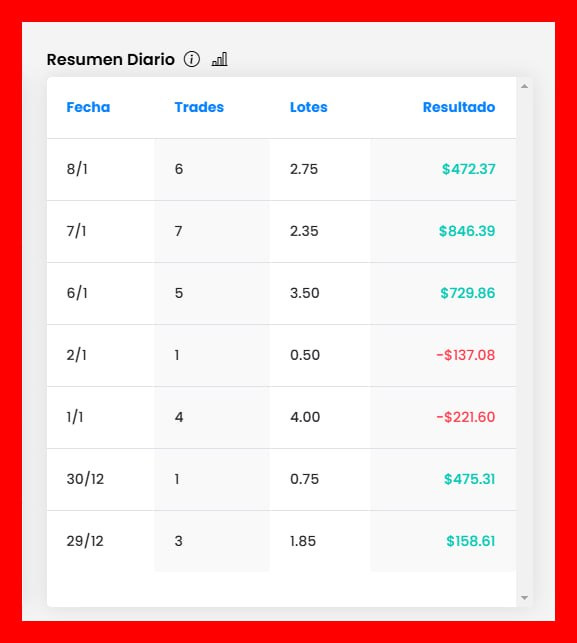Click the -$137.08 loss value
Viewport: 577px width, 643px height.
[465, 355]
